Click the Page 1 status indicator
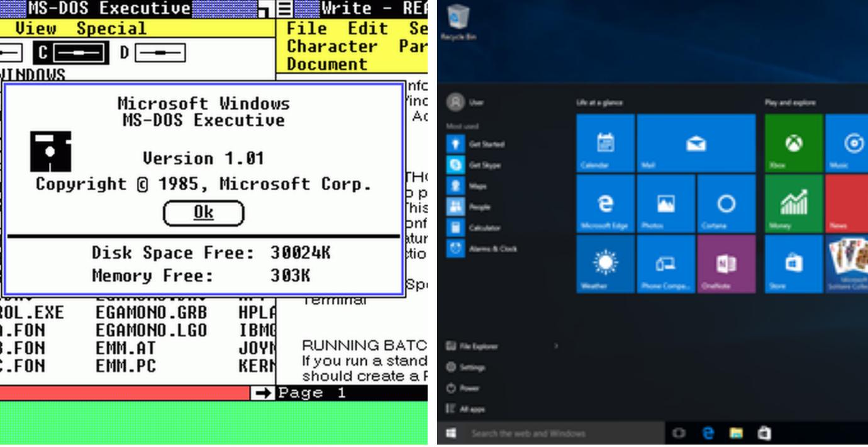This screenshot has height=447, width=868. click(x=312, y=393)
